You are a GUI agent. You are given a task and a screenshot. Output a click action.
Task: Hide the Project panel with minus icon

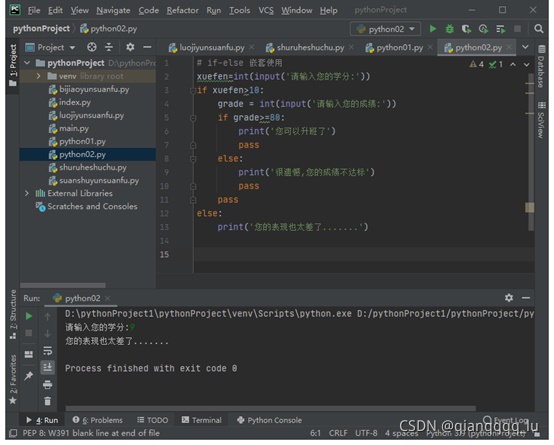click(147, 47)
